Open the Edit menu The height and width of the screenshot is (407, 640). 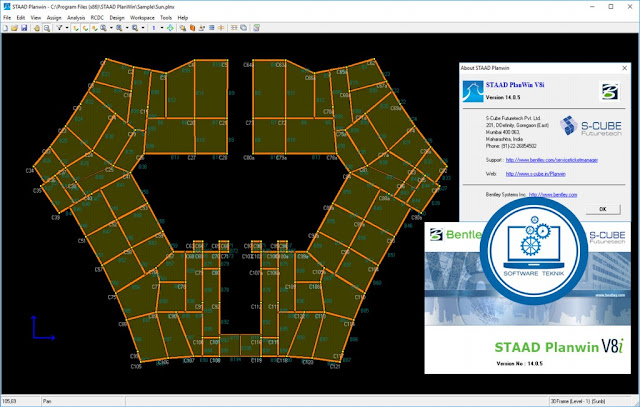click(21, 18)
